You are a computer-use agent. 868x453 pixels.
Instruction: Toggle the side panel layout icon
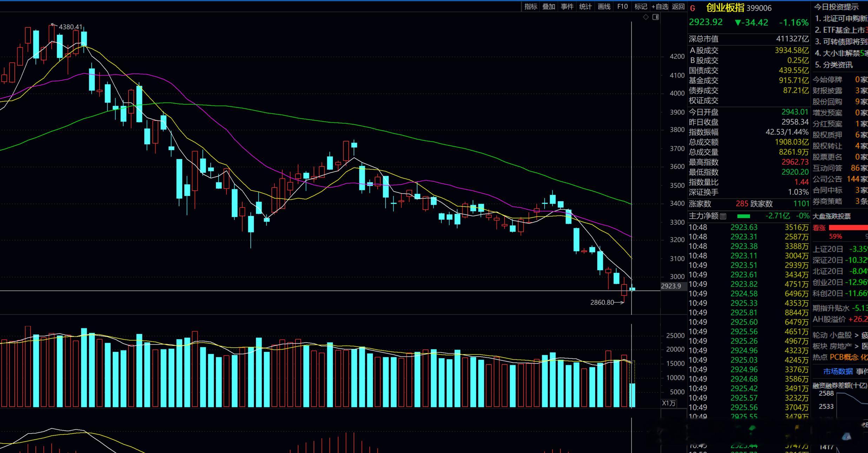tap(656, 17)
